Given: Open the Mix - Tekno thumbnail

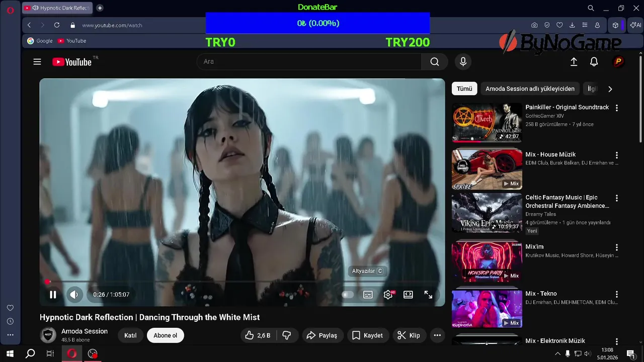Looking at the screenshot, I should (487, 308).
